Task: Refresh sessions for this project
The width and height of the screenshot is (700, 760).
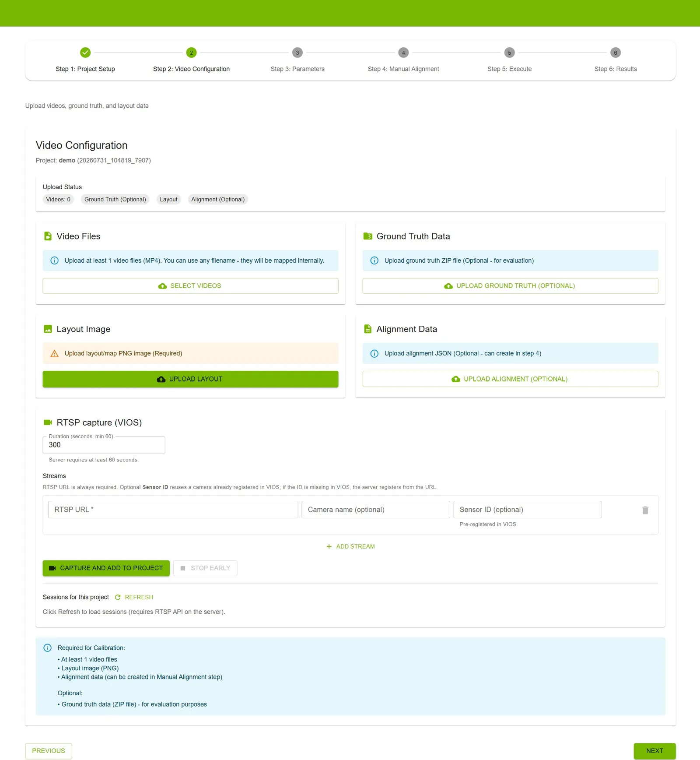Action: coord(134,597)
